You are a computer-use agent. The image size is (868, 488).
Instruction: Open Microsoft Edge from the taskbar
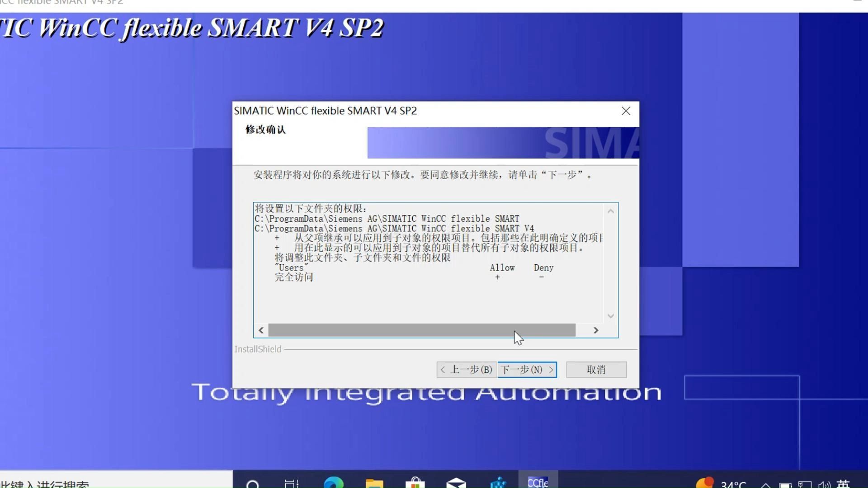point(333,483)
